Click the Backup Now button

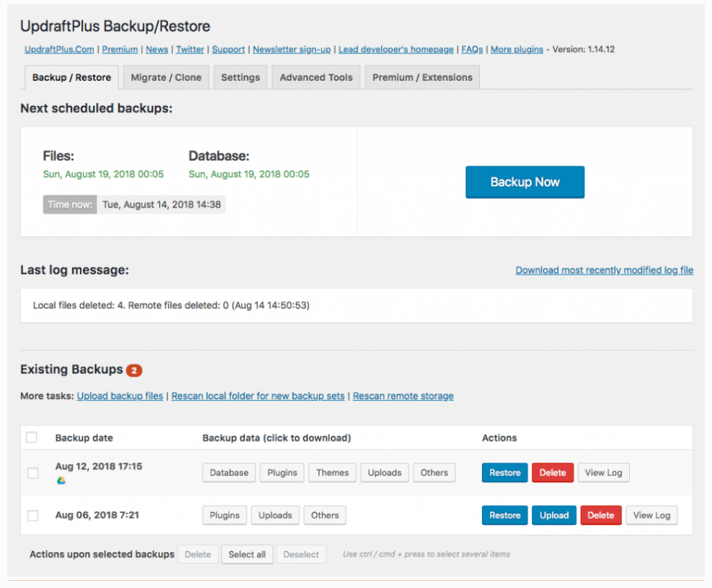click(525, 182)
